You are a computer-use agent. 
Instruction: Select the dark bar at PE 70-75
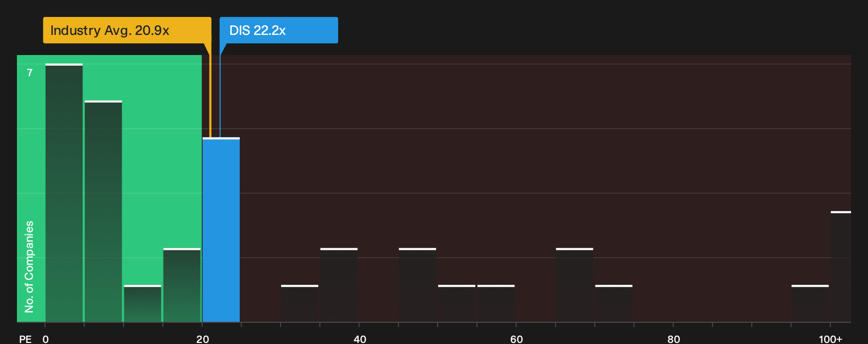(614, 303)
